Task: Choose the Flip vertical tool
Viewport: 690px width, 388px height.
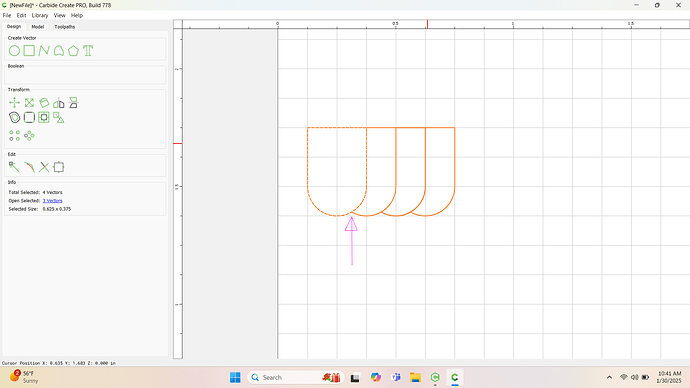Action: 73,103
